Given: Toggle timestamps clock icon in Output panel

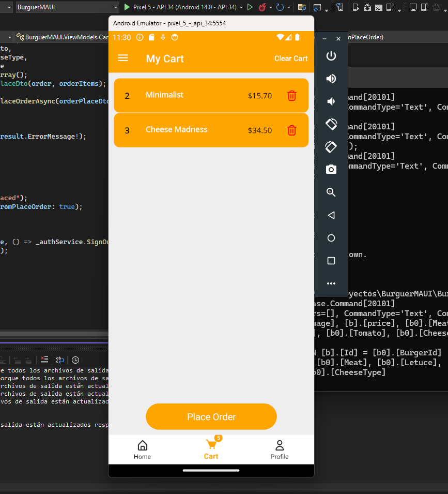Looking at the screenshot, I should click(75, 360).
